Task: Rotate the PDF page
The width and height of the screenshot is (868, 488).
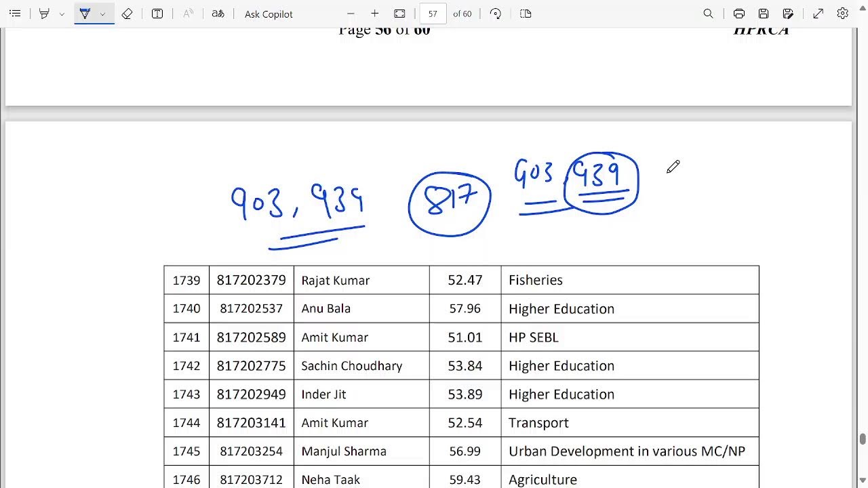Action: coord(495,14)
